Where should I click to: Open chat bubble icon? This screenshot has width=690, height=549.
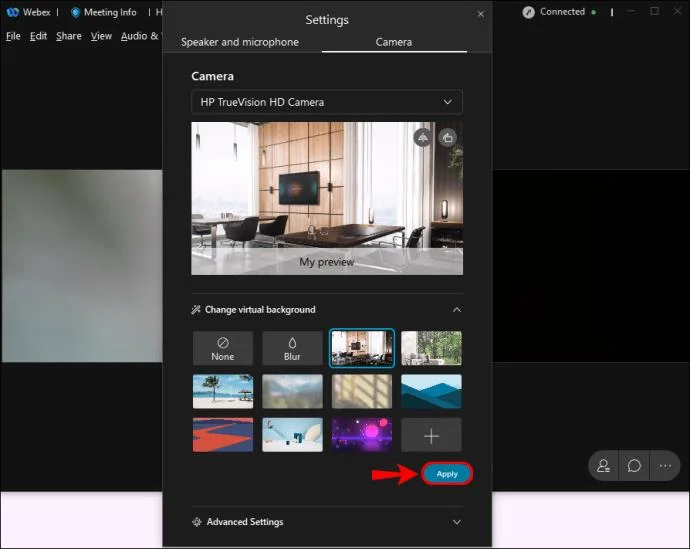(x=634, y=465)
